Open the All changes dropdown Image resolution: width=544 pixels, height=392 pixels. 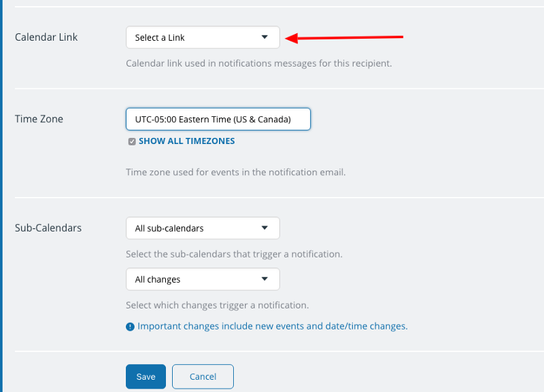(x=203, y=279)
